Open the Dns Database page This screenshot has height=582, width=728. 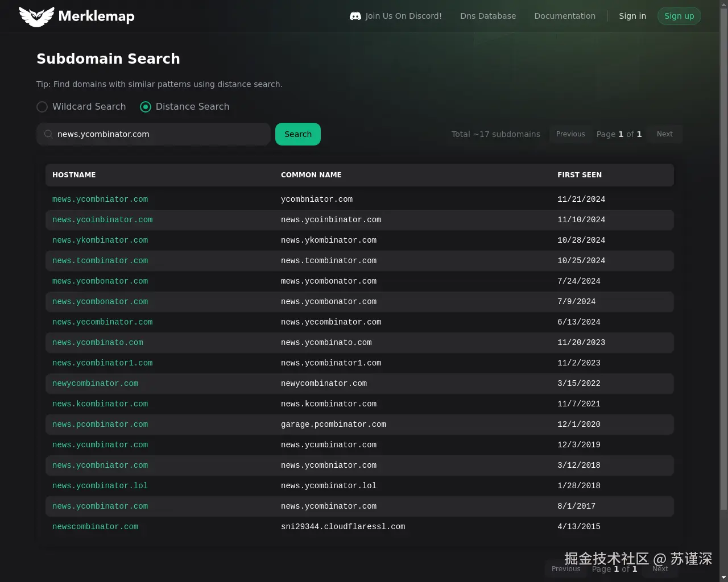click(x=488, y=16)
